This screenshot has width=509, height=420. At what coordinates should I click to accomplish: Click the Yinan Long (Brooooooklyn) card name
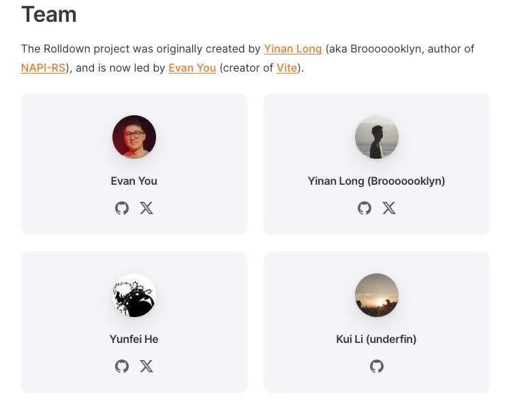click(x=377, y=181)
